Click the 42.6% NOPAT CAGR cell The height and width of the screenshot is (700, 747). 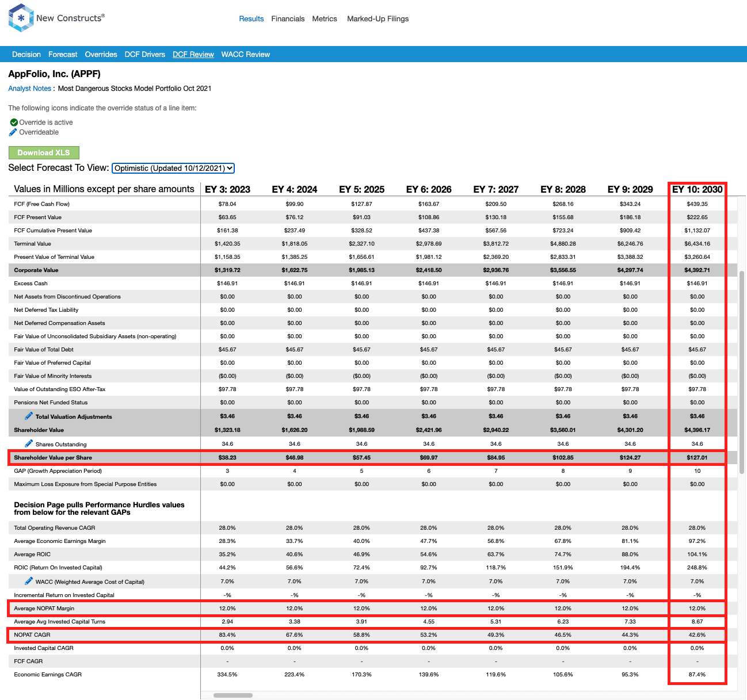pyautogui.click(x=698, y=635)
